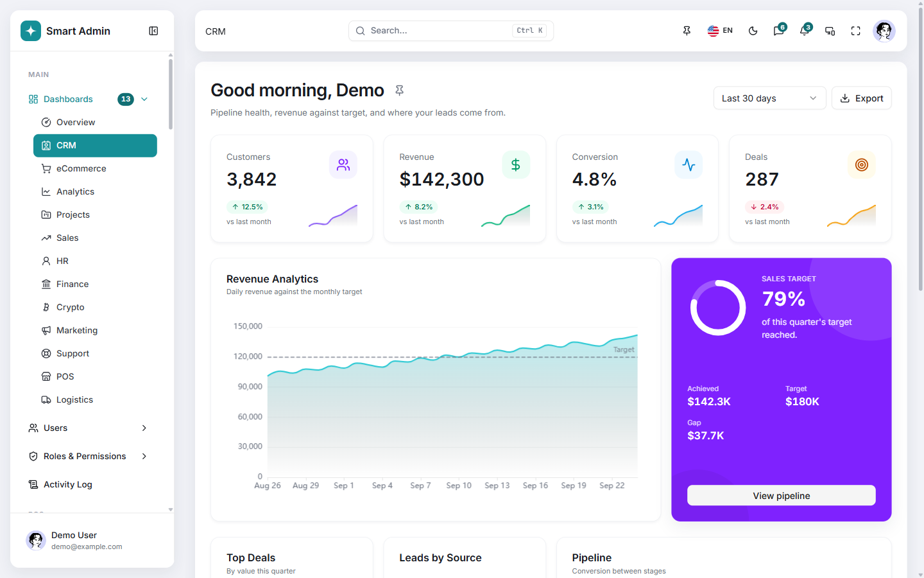Open the notifications bell icon

[805, 31]
